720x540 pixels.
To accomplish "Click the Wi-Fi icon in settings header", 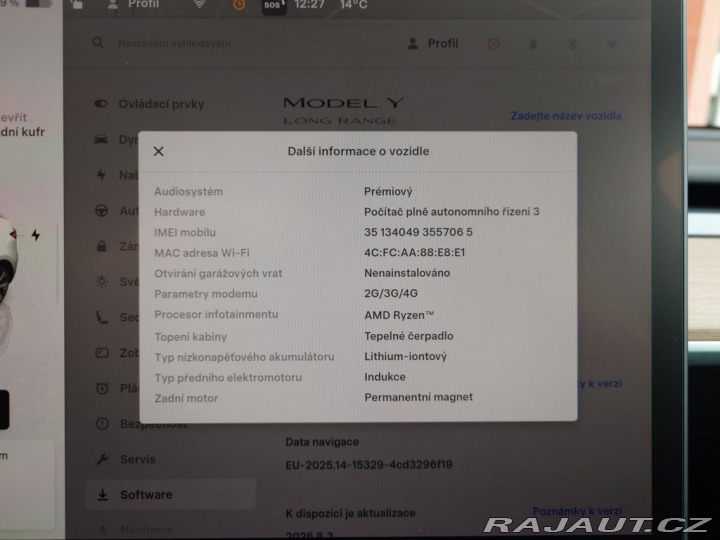I will point(611,44).
